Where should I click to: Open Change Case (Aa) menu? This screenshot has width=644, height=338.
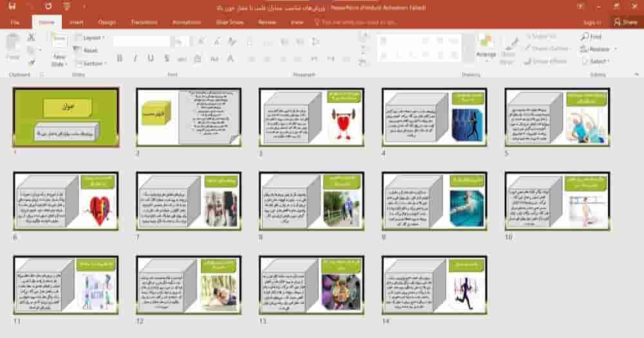coord(214,59)
